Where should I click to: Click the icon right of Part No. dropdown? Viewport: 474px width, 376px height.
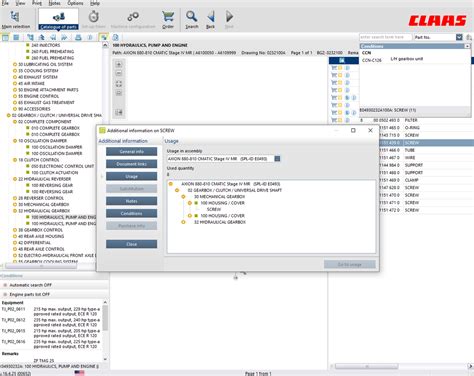point(469,37)
